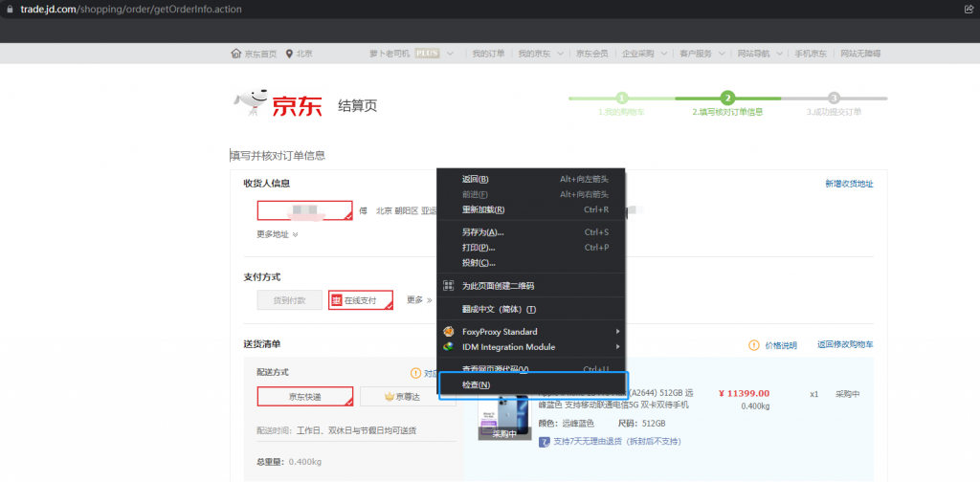Expand the 客户服务 dropdown
980x482 pixels.
722,54
